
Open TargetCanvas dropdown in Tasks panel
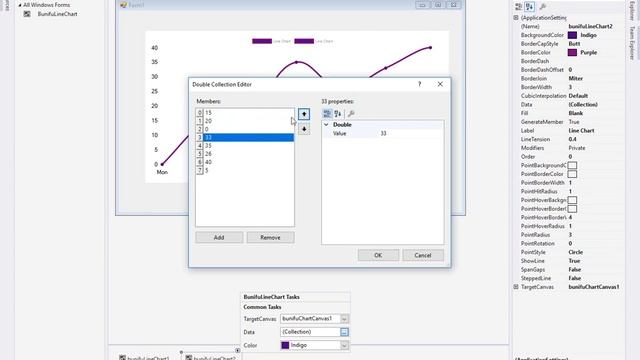click(x=344, y=319)
